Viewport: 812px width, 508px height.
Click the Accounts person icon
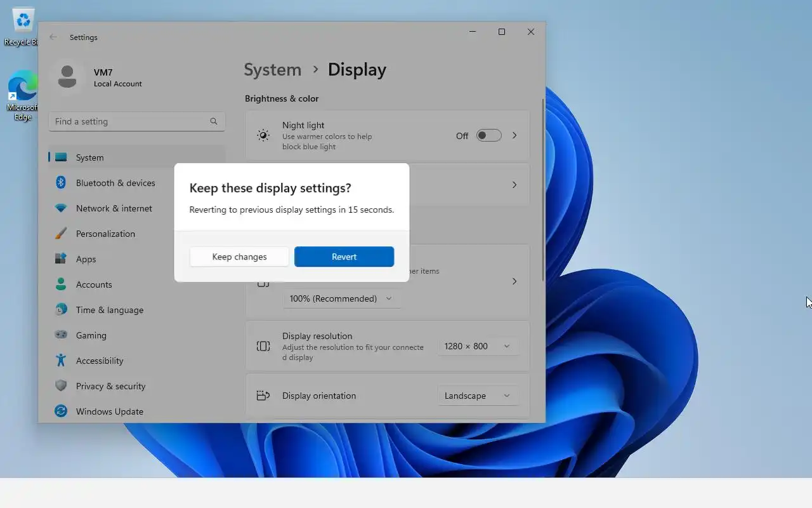61,284
